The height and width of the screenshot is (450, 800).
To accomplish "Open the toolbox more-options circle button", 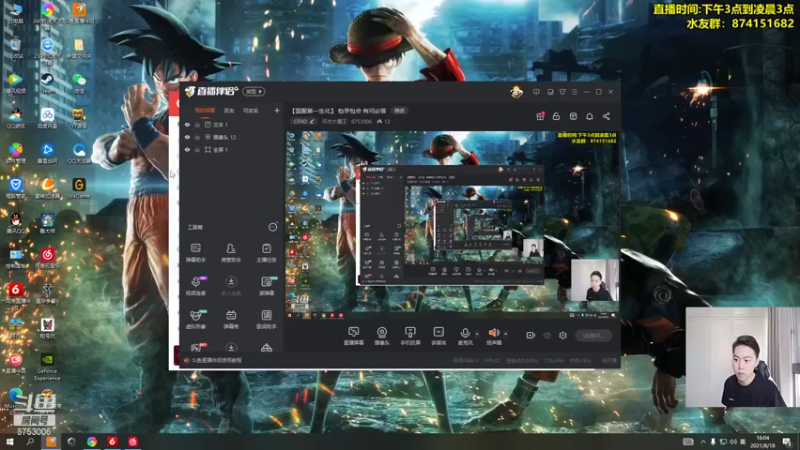I will click(x=273, y=227).
